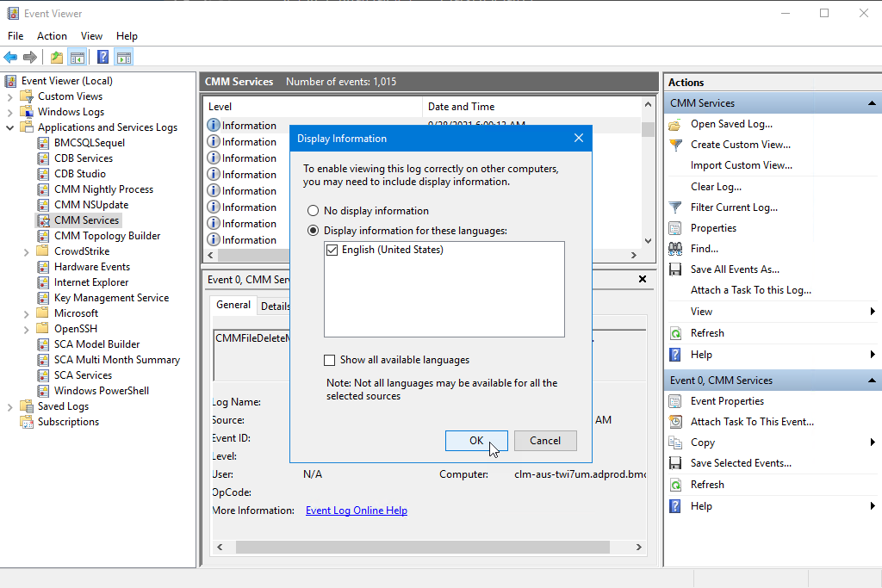Toggle the Show/Hide Console Tree icon
Viewport: 882px width, 588px height.
click(x=77, y=57)
